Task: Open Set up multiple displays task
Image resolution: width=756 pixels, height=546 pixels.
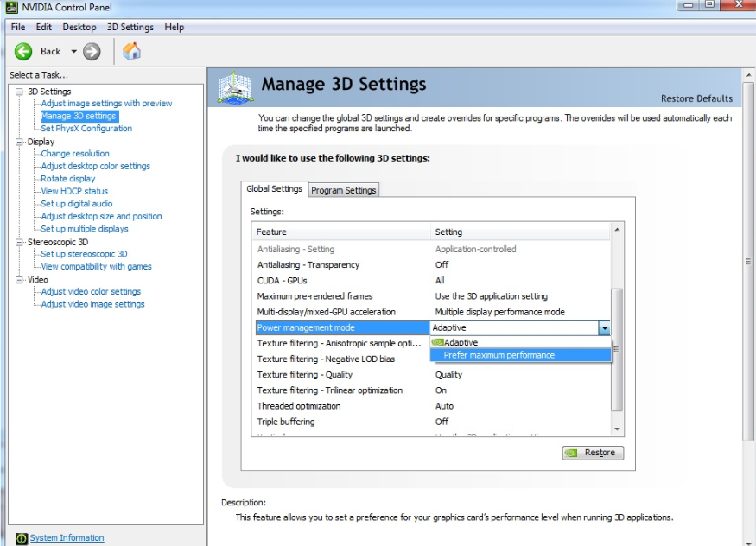Action: pos(85,228)
